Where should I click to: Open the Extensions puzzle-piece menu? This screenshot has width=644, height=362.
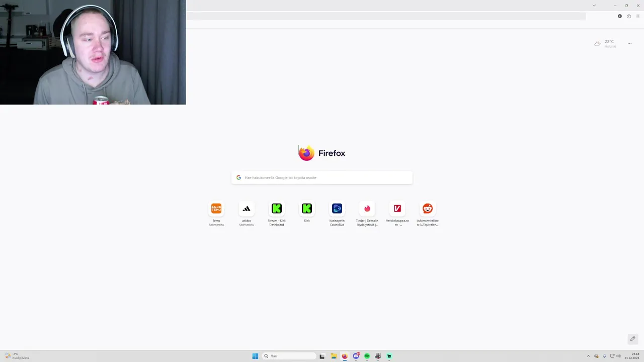pos(629,16)
